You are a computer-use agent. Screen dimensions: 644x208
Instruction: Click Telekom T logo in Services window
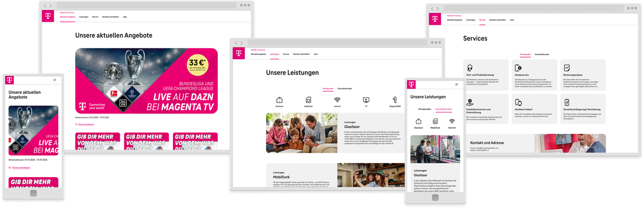[435, 19]
